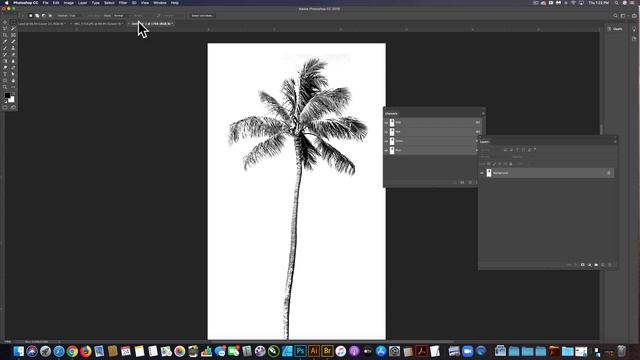Open Illustrator from the Dock
Image resolution: width=640 pixels, height=360 pixels.
pyautogui.click(x=314, y=351)
